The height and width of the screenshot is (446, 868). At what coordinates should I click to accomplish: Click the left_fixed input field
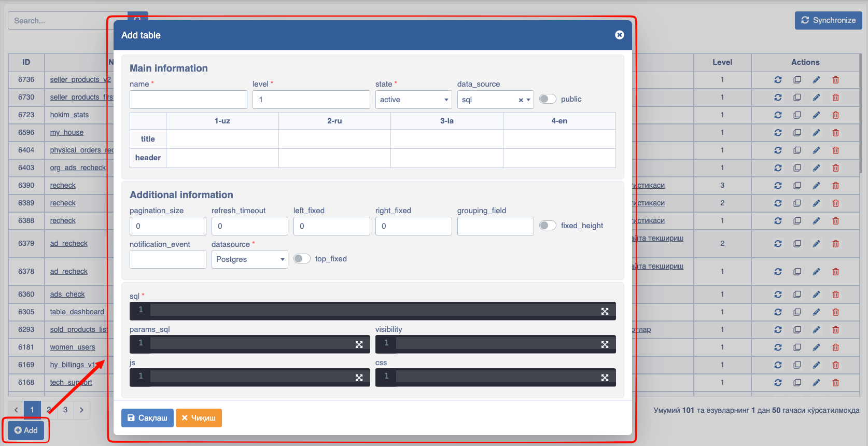click(x=332, y=226)
